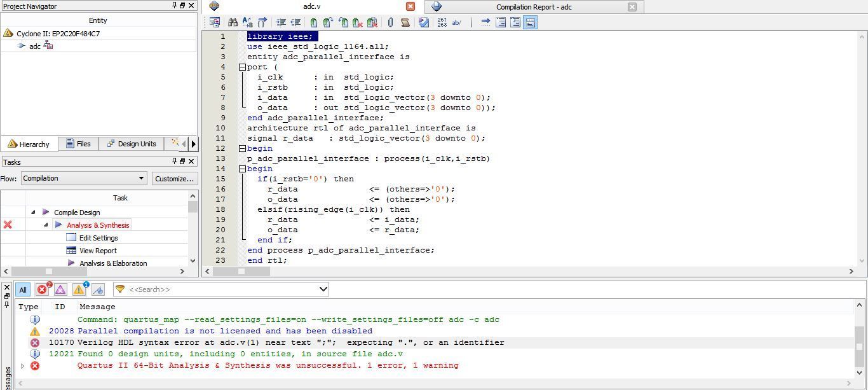Image resolution: width=868 pixels, height=390 pixels.
Task: Float the Tasks panel with undock icon
Action: pyautogui.click(x=183, y=162)
